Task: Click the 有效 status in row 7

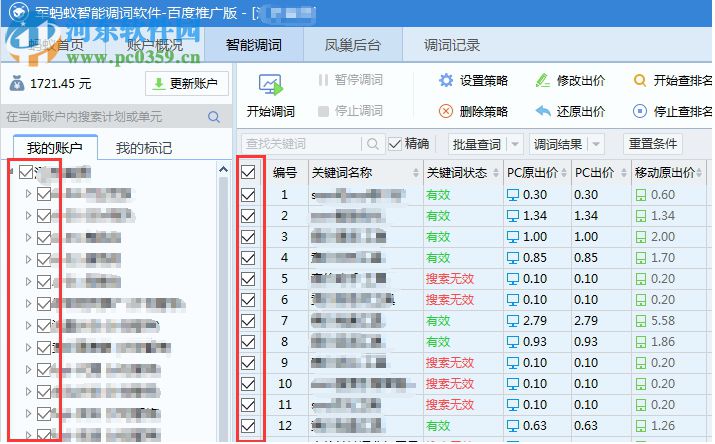Action: [x=438, y=321]
